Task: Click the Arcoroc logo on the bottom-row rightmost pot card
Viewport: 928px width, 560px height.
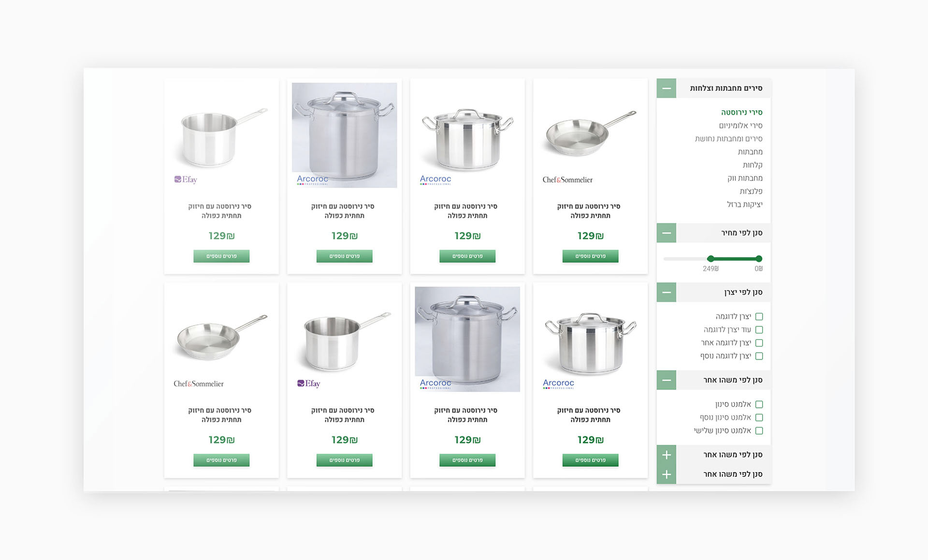Action: pos(558,384)
